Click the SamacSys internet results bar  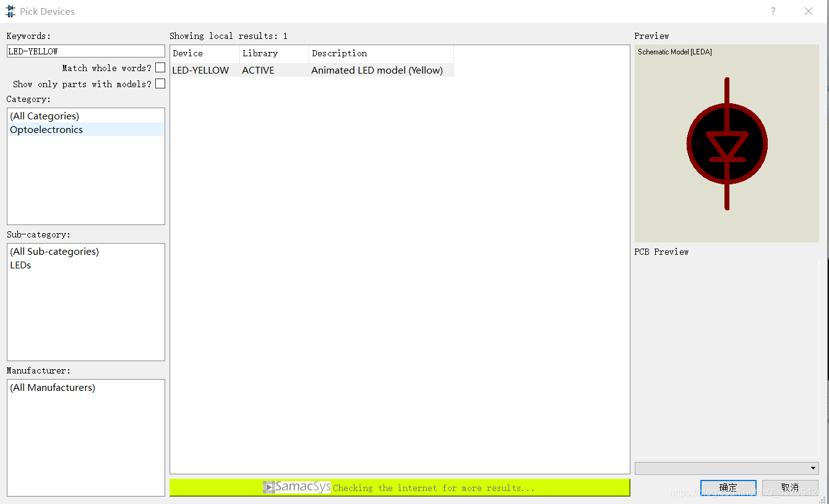tap(400, 487)
